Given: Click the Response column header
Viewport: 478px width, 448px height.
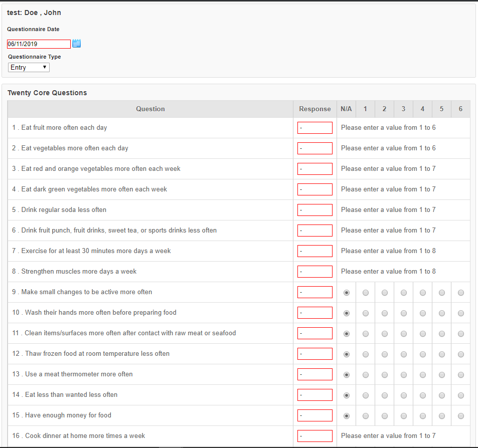Looking at the screenshot, I should point(315,109).
